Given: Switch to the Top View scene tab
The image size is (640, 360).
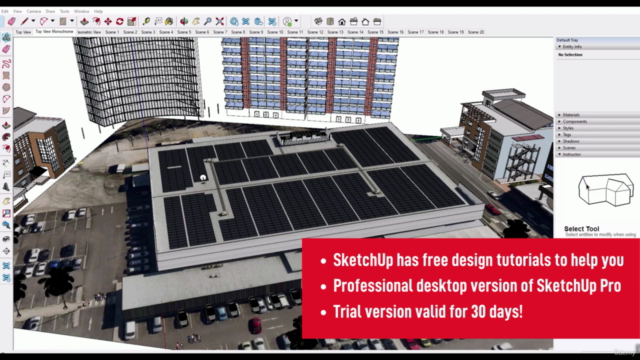Looking at the screenshot, I should (x=23, y=32).
